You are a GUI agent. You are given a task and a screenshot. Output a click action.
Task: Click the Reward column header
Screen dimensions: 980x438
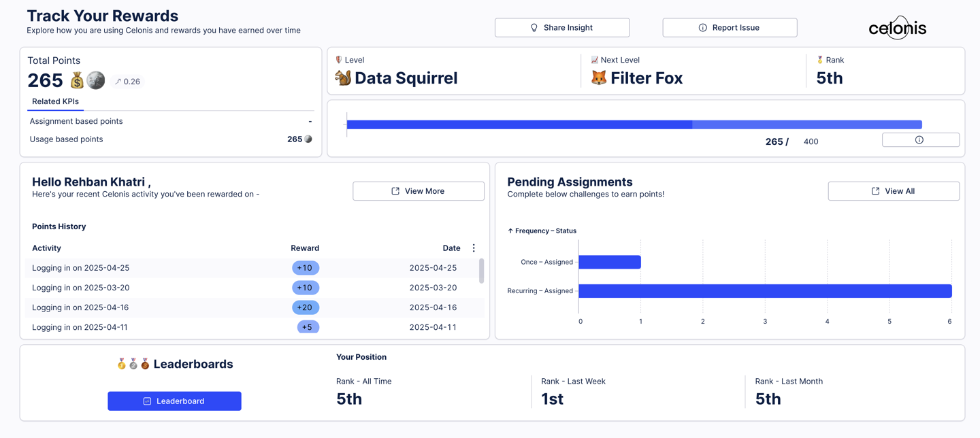click(305, 248)
